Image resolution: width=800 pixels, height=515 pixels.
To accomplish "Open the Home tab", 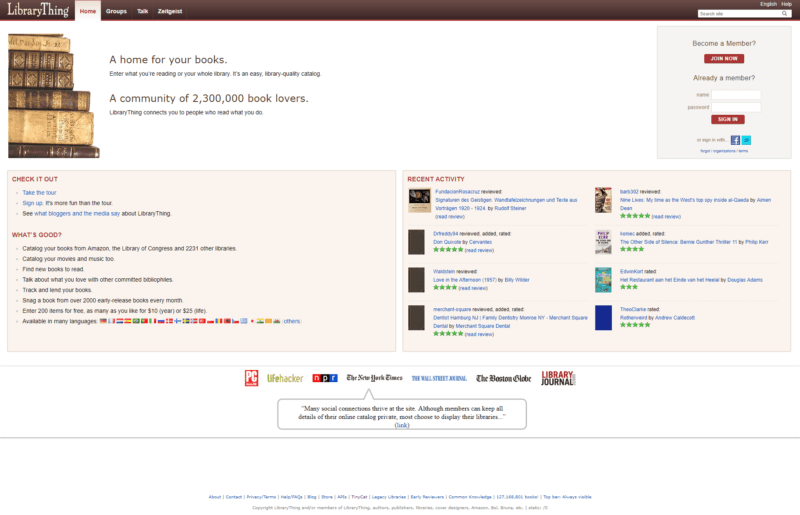I will point(88,11).
